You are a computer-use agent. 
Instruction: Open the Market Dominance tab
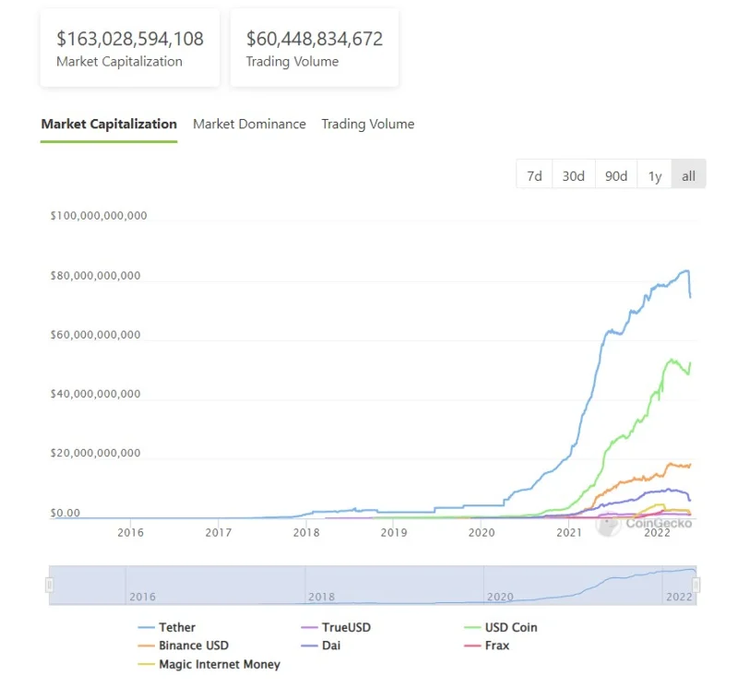(249, 125)
